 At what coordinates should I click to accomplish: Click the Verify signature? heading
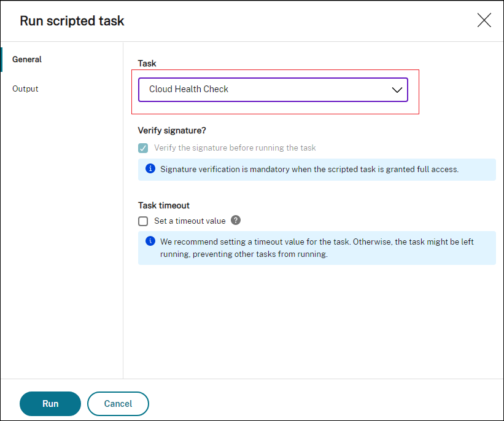(x=172, y=130)
